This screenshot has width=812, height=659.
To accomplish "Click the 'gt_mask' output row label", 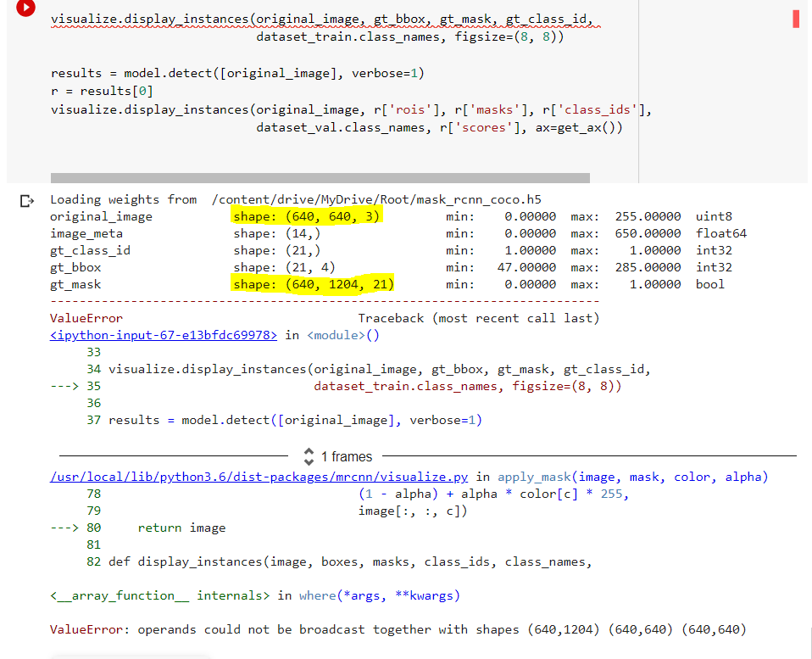I will (75, 284).
